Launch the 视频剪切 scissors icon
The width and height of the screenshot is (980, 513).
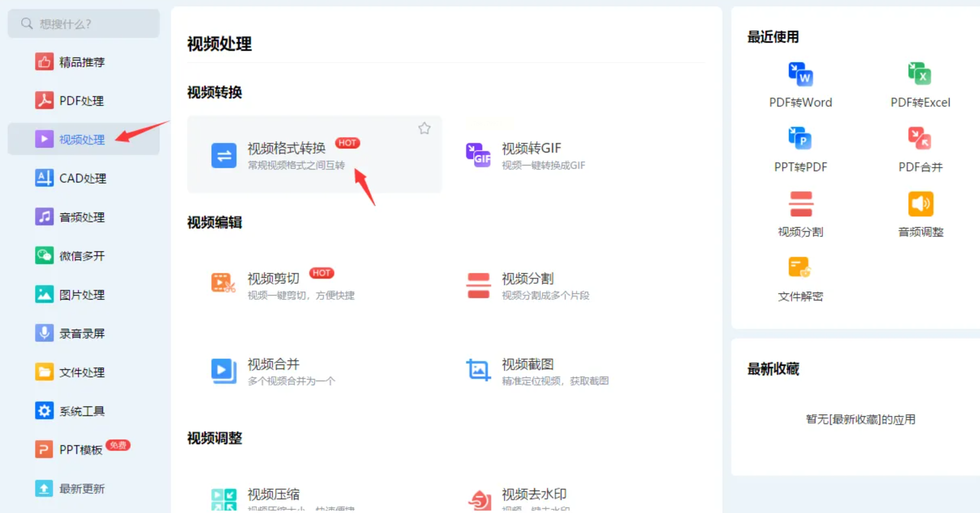click(x=223, y=283)
